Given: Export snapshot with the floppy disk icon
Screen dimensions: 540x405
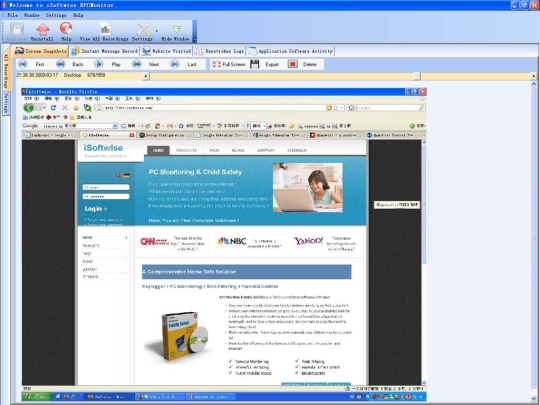Looking at the screenshot, I should 255,64.
